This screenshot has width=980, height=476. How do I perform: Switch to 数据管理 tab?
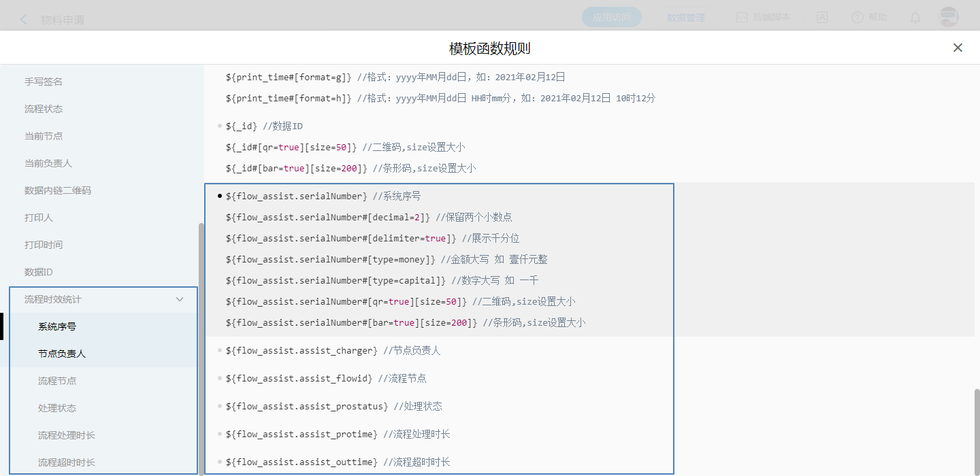[x=685, y=18]
